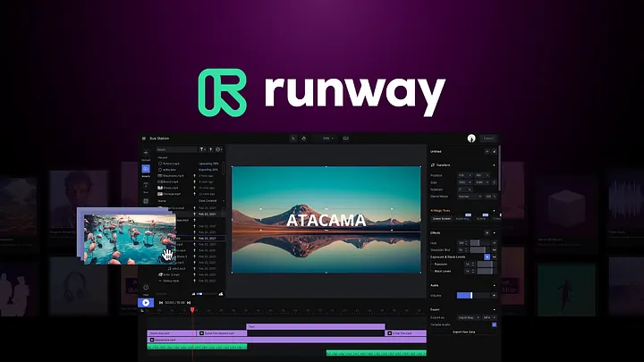Open the hamburger menu beside Bus Station
644x362 pixels.
click(x=142, y=139)
